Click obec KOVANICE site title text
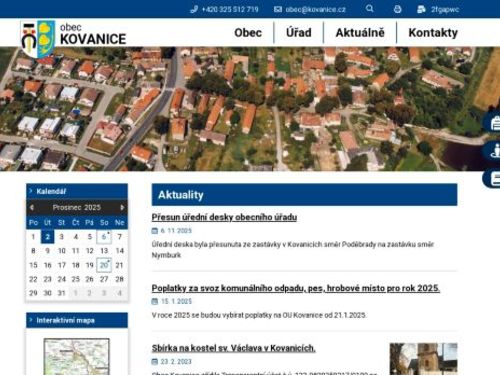500x375 pixels. (x=93, y=34)
